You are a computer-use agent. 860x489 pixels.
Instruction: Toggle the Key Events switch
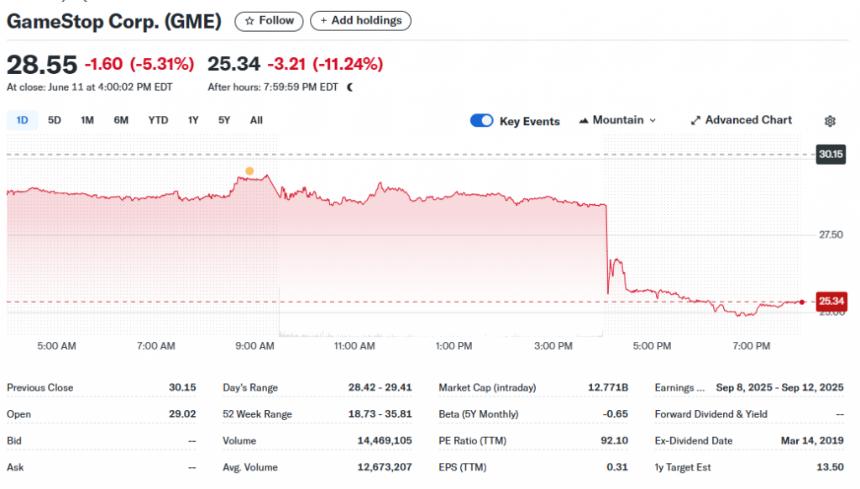(x=481, y=121)
